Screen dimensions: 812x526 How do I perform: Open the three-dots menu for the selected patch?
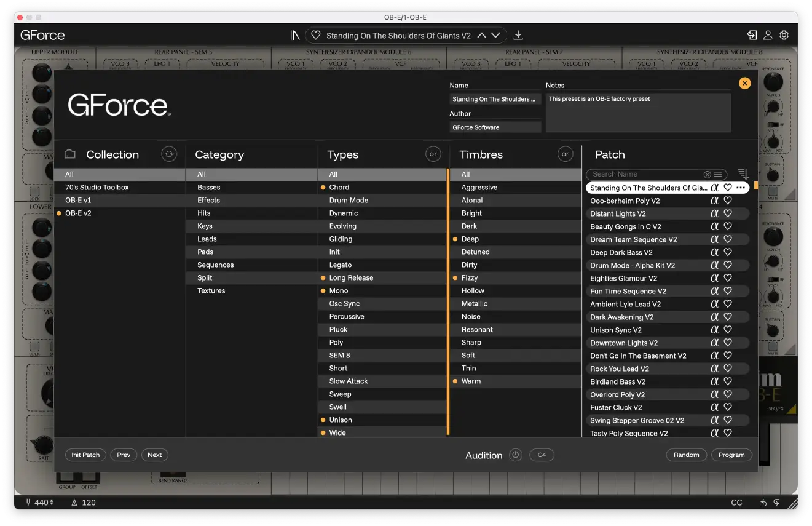[x=741, y=188]
